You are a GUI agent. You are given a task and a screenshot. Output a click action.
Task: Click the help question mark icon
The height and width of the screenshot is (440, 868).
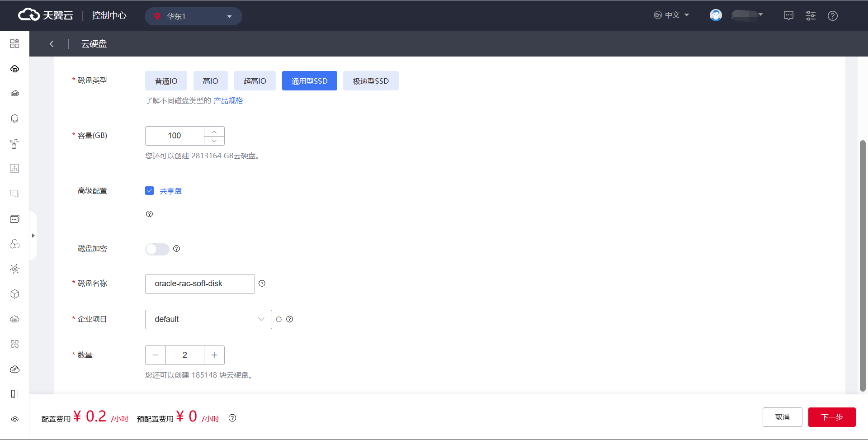tap(833, 15)
